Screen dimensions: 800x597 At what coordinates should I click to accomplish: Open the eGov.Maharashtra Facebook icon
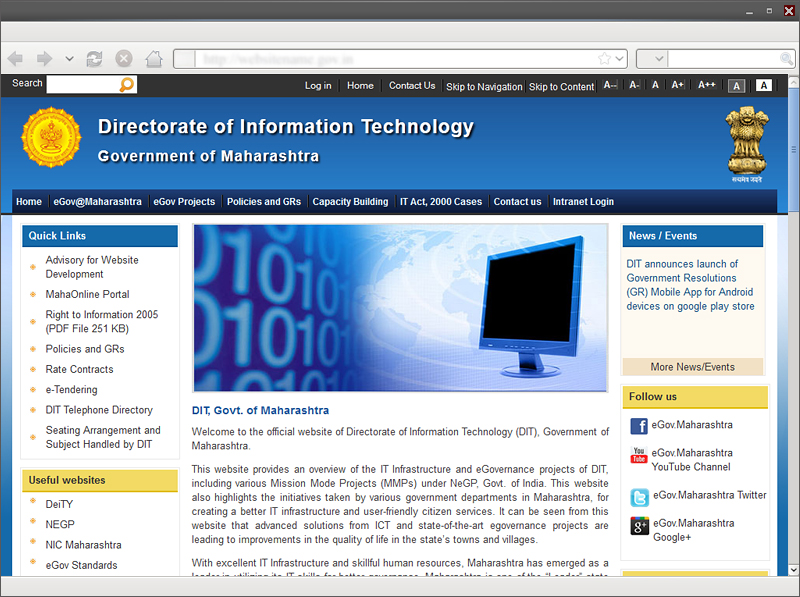(639, 426)
